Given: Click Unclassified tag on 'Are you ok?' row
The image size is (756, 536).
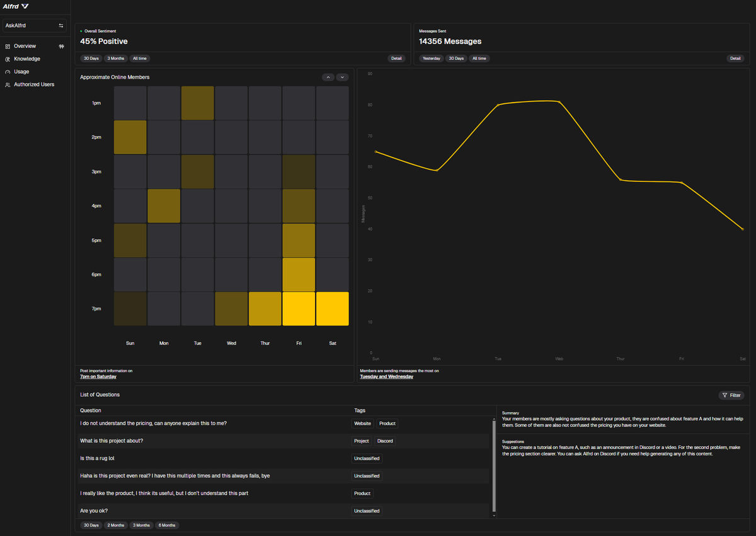Looking at the screenshot, I should (367, 511).
